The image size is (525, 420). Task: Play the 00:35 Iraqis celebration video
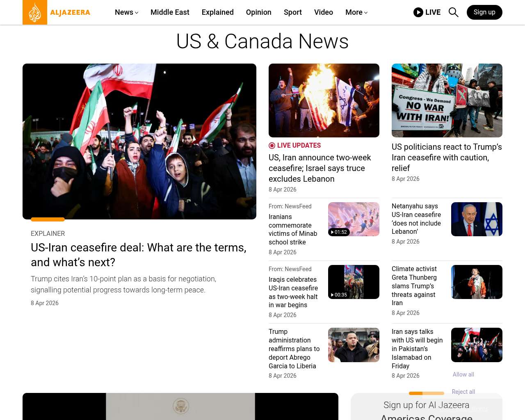tap(353, 282)
